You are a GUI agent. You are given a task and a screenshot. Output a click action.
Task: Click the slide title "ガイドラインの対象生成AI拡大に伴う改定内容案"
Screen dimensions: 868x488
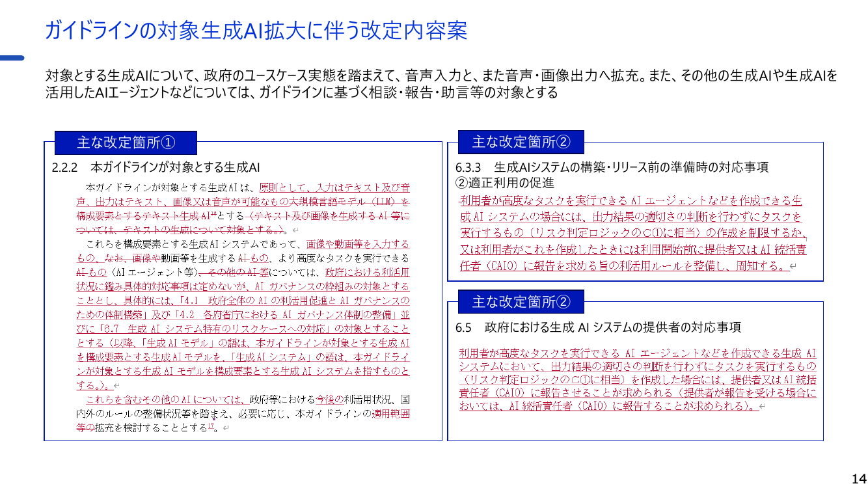click(256, 31)
